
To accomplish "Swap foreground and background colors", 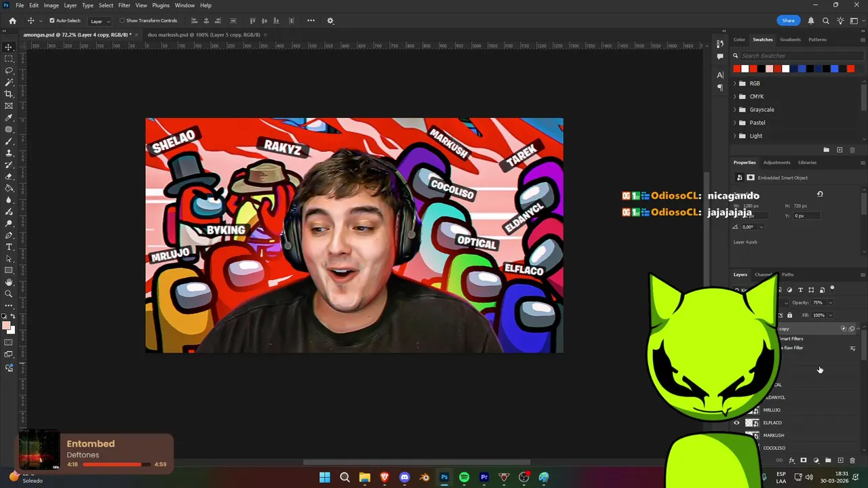I will (x=14, y=317).
